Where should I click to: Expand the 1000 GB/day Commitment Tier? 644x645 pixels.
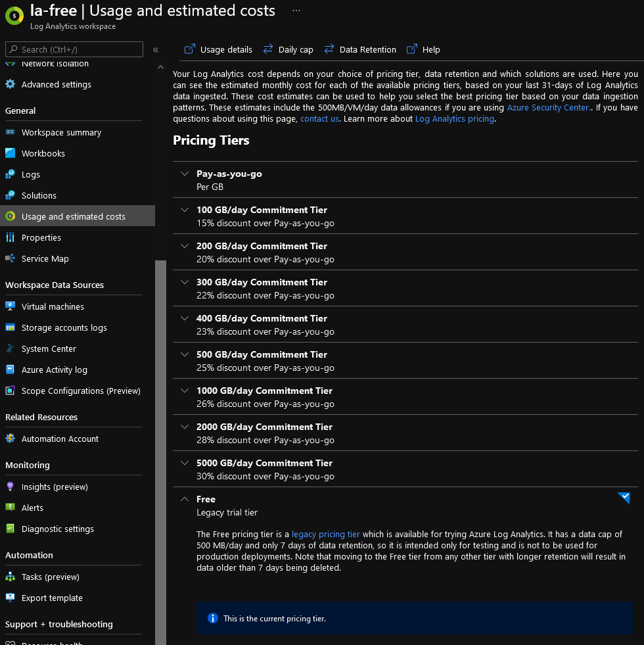tap(185, 391)
